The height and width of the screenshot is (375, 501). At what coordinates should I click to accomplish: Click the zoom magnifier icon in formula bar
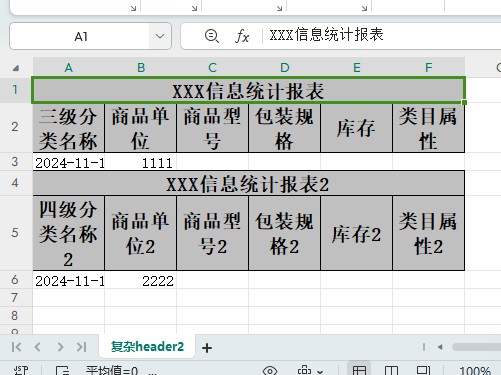tap(212, 36)
